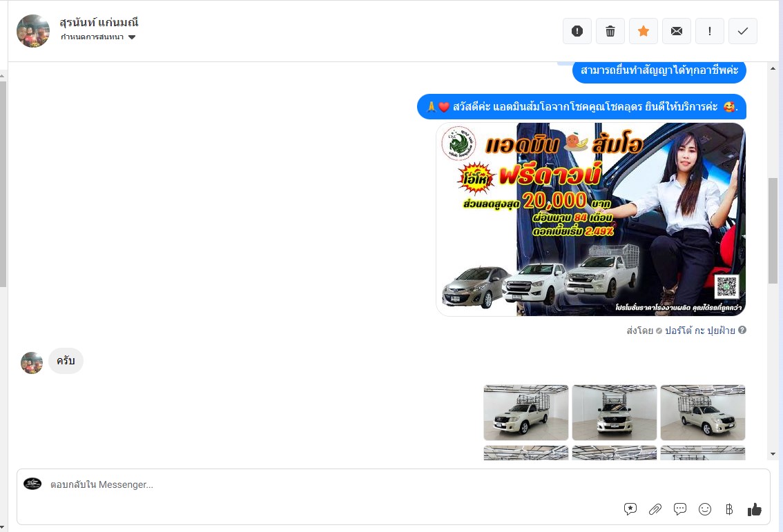
Task: Open instant replies speech bubble icon
Action: click(x=679, y=509)
